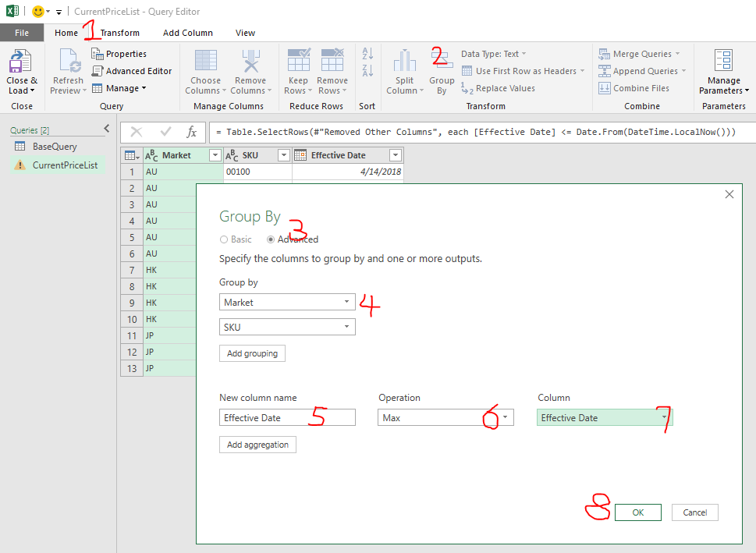The width and height of the screenshot is (756, 553).
Task: Expand the Effective Date column dropdown
Action: pos(664,418)
